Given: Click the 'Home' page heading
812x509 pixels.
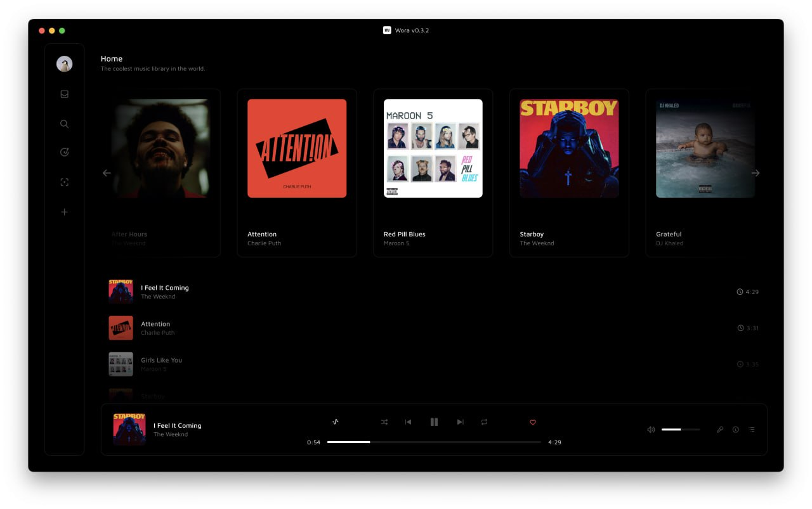Looking at the screenshot, I should [x=112, y=58].
